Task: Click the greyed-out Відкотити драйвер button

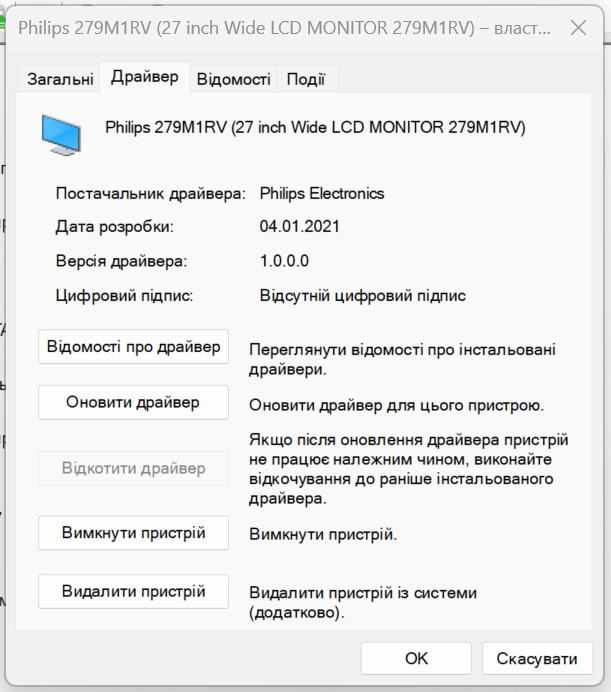Action: coord(133,468)
